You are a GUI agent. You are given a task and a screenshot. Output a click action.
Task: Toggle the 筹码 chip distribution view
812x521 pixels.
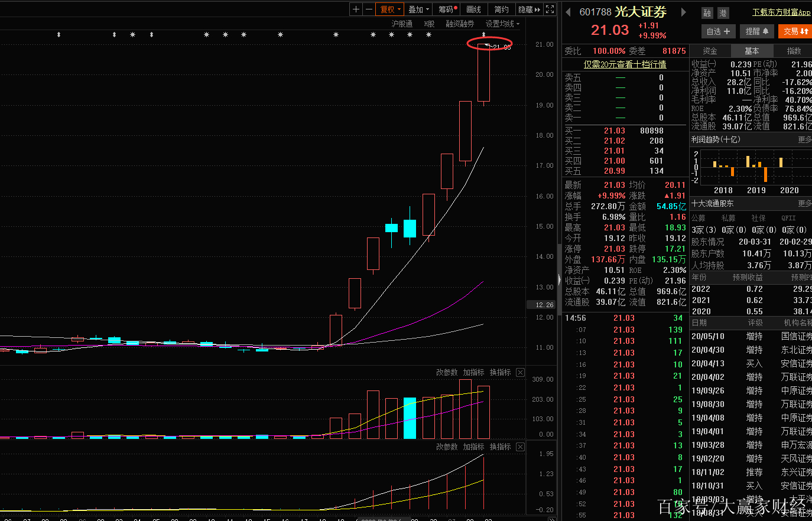(447, 9)
